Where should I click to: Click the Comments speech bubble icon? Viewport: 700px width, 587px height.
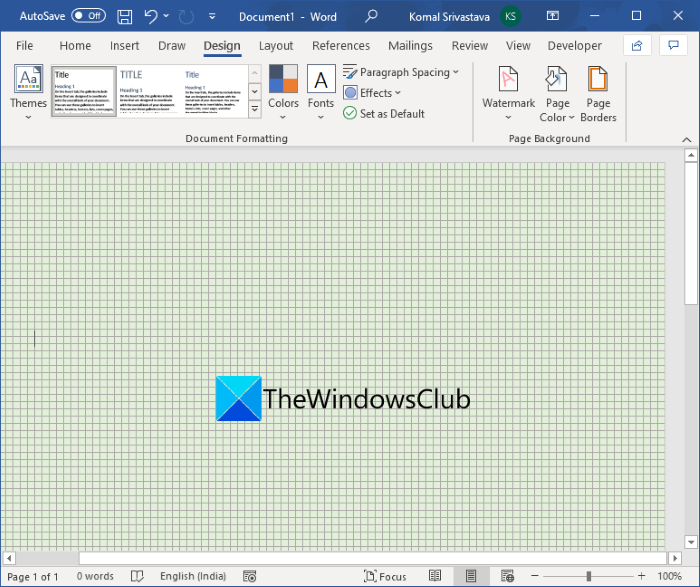click(673, 46)
